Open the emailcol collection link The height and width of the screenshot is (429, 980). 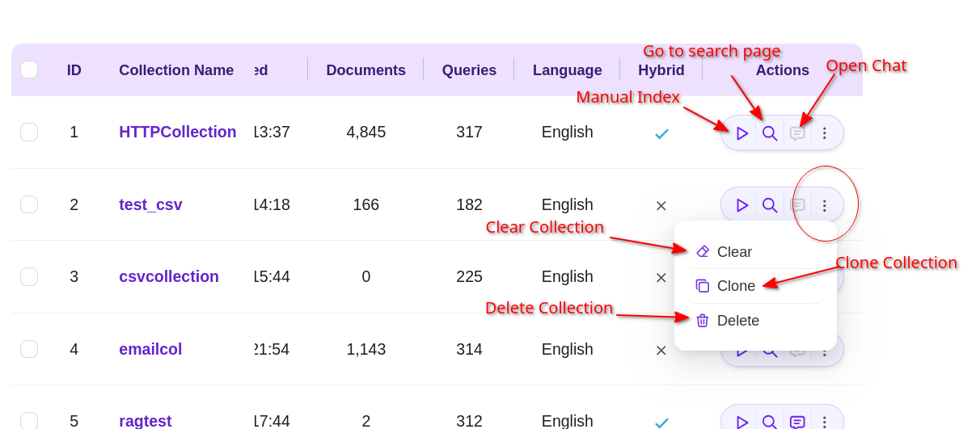[x=150, y=349]
